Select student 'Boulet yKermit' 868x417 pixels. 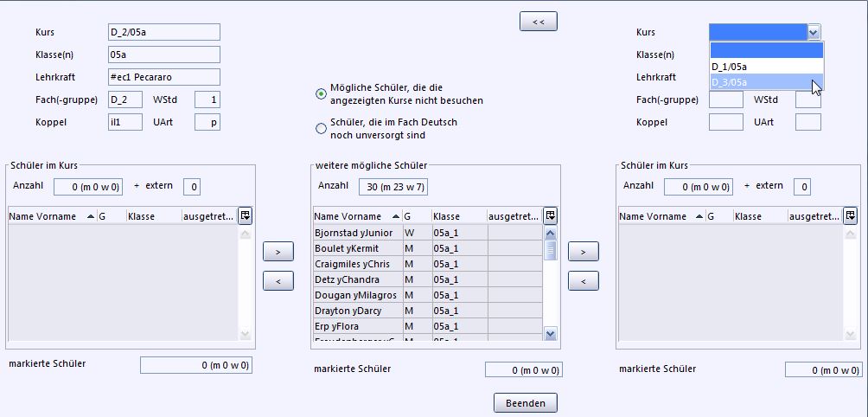pyautogui.click(x=358, y=248)
